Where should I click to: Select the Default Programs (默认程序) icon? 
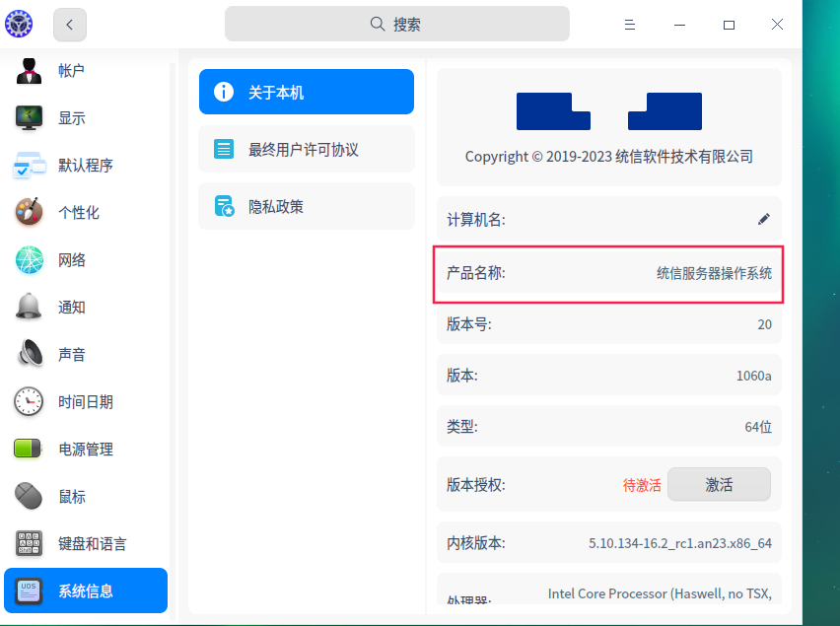29,166
